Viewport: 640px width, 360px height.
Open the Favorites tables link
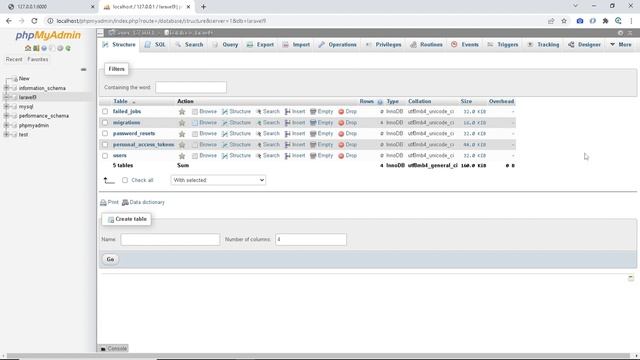pyautogui.click(x=38, y=60)
